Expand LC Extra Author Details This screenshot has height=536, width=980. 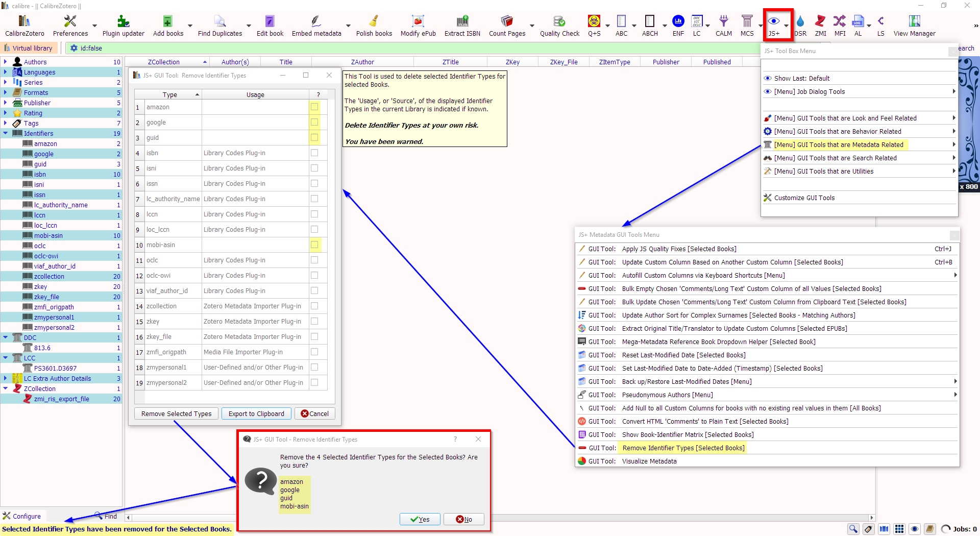coord(6,378)
